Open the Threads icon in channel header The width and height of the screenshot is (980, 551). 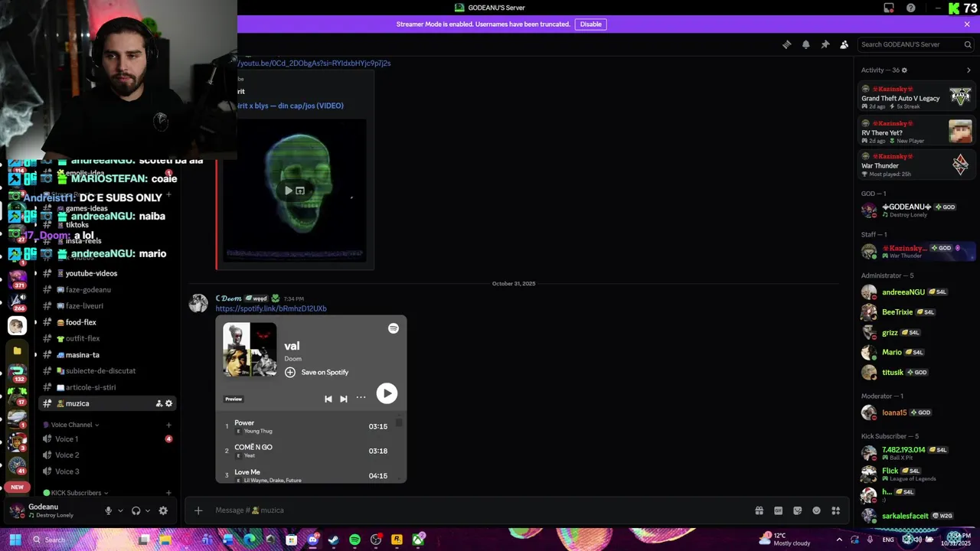point(786,44)
